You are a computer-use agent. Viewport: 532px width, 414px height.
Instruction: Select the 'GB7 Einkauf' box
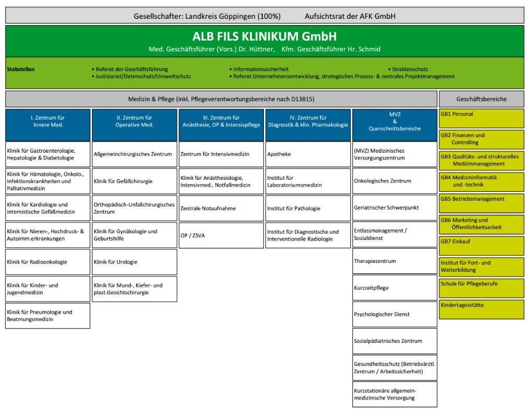tap(481, 246)
